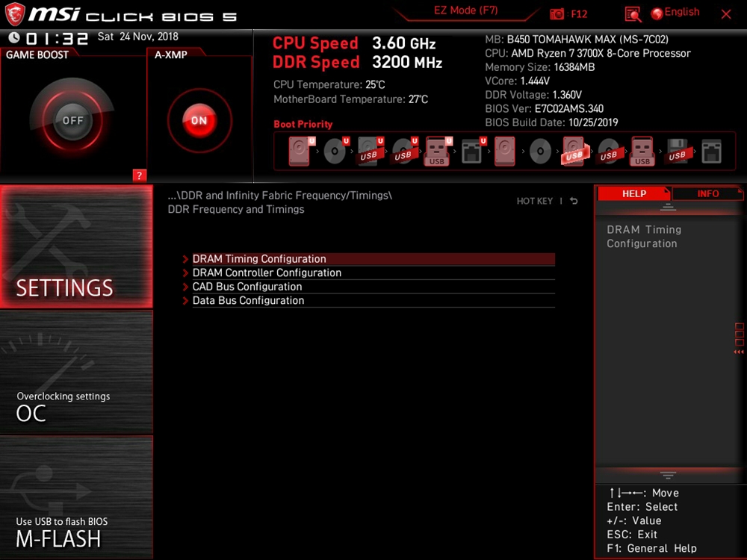Switch to the HELP tab

633,194
